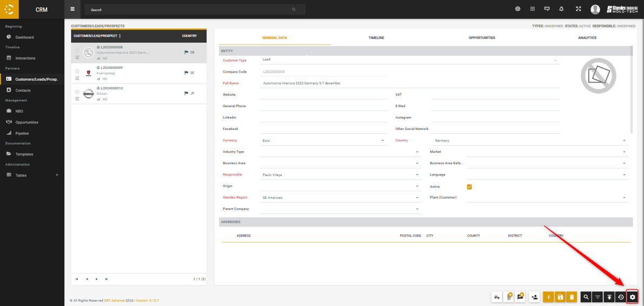Star the Koenigsegg lead as favorite
Screen dimensions: 644x306
pyautogui.click(x=77, y=71)
